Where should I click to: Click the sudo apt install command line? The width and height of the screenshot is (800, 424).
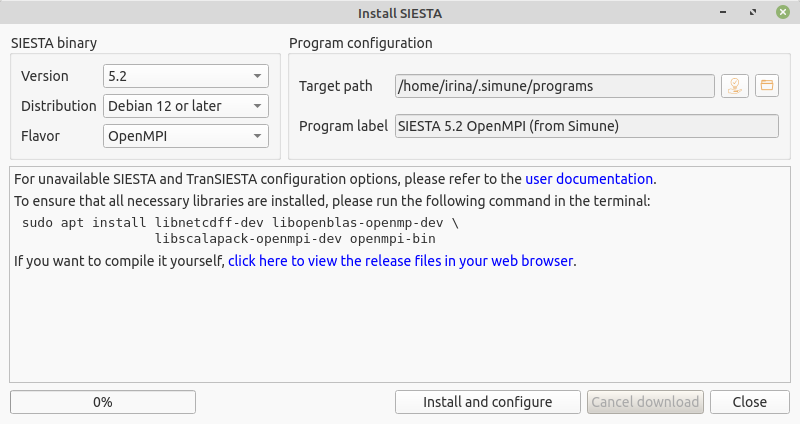click(x=240, y=223)
